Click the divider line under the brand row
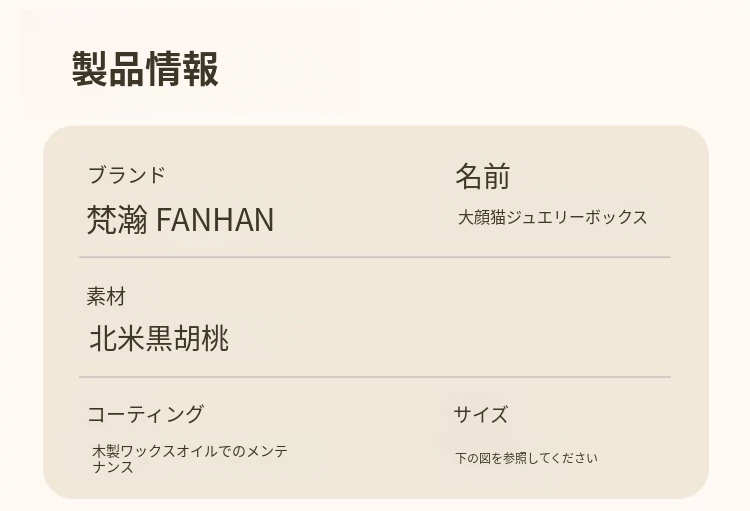This screenshot has width=750, height=511. pos(375,257)
